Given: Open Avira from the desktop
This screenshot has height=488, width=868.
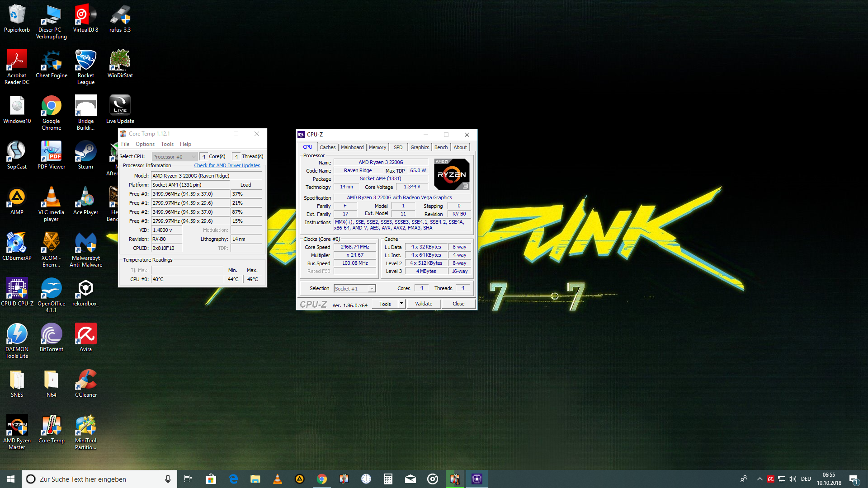Looking at the screenshot, I should point(85,332).
